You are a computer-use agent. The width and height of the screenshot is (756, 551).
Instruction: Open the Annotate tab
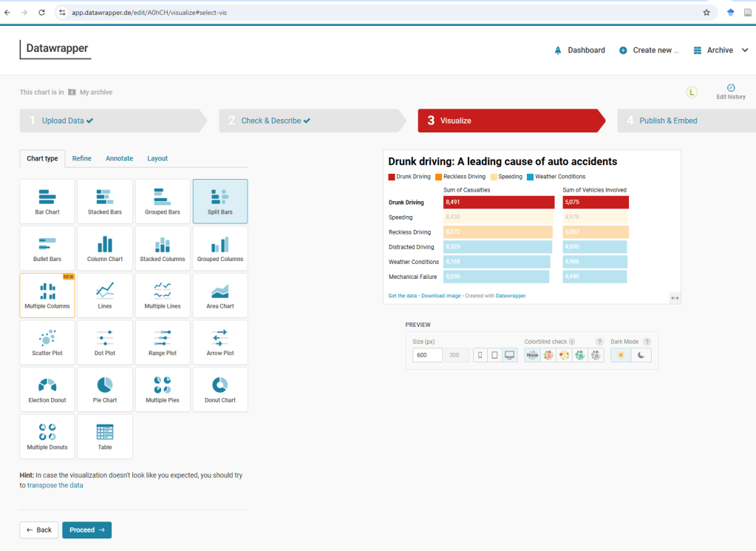119,158
